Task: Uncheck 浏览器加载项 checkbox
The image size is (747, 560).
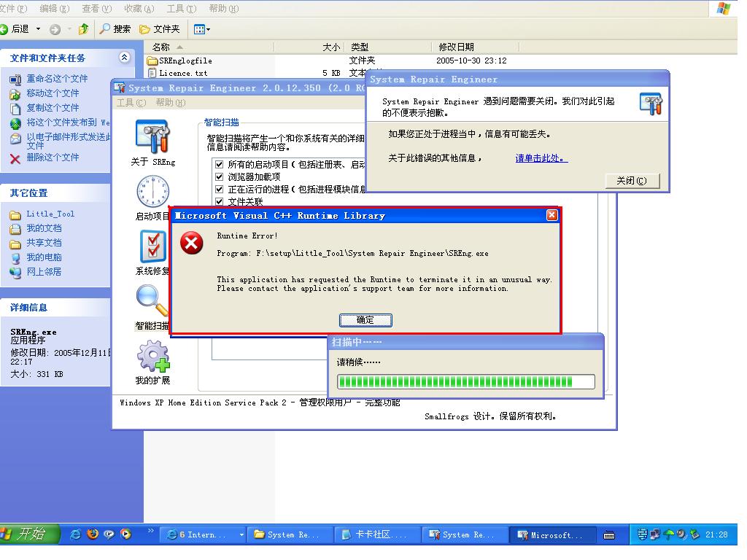Action: point(219,177)
